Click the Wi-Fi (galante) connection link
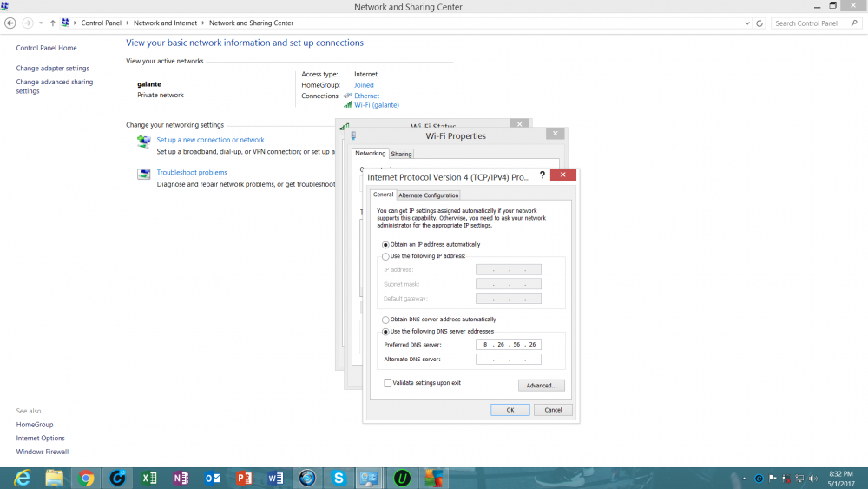Image resolution: width=868 pixels, height=489 pixels. coord(377,105)
